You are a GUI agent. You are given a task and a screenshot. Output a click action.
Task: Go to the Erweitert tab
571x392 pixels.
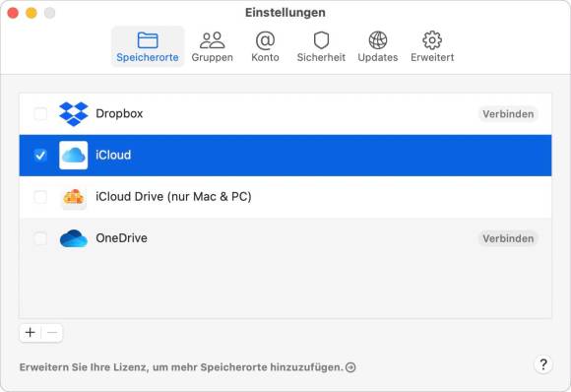tap(432, 46)
